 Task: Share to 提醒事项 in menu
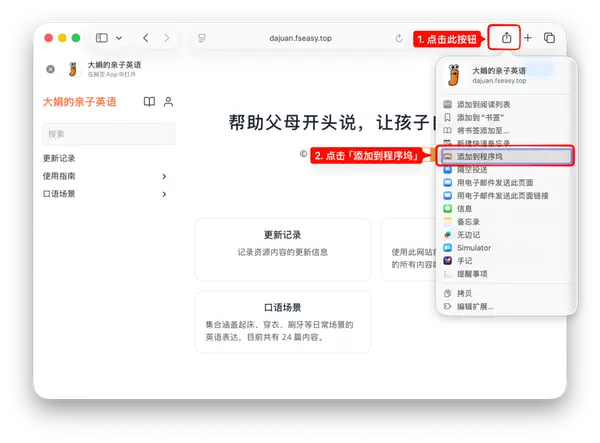(x=506, y=274)
